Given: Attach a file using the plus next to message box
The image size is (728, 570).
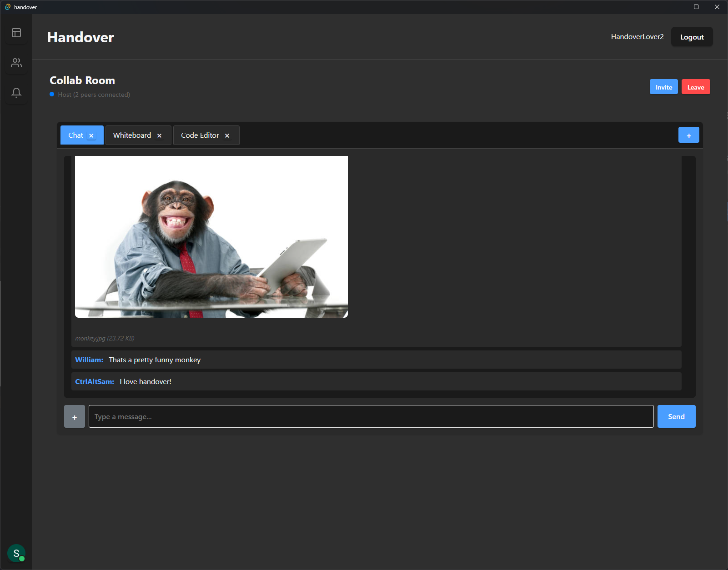Looking at the screenshot, I should pos(74,416).
